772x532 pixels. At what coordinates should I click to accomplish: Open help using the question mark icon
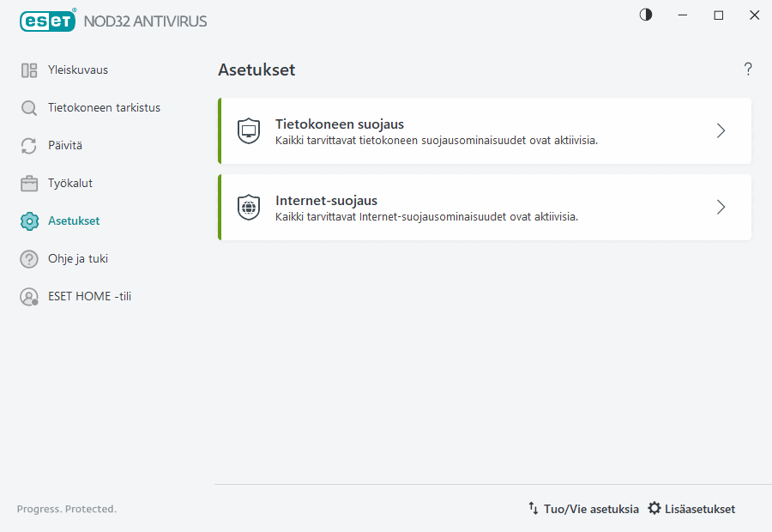tap(747, 69)
